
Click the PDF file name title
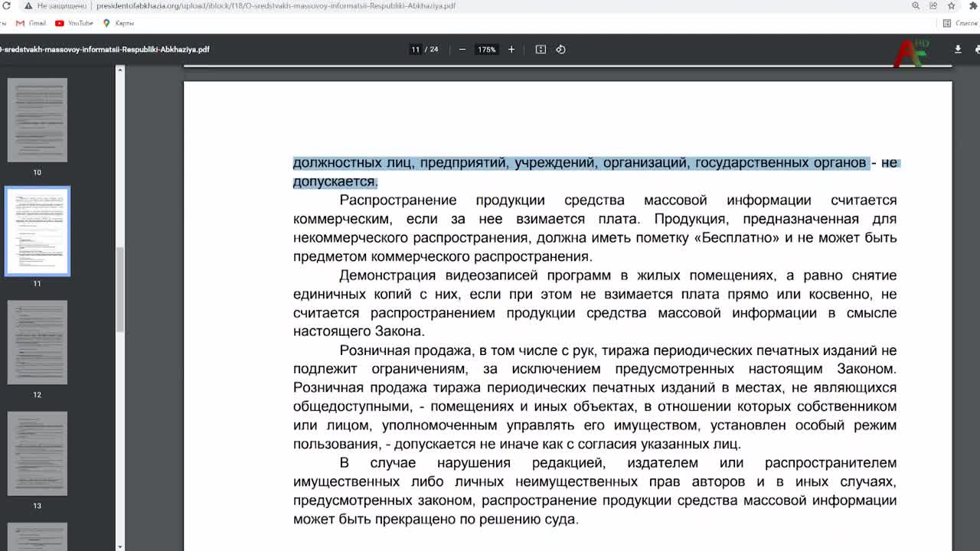(x=104, y=49)
